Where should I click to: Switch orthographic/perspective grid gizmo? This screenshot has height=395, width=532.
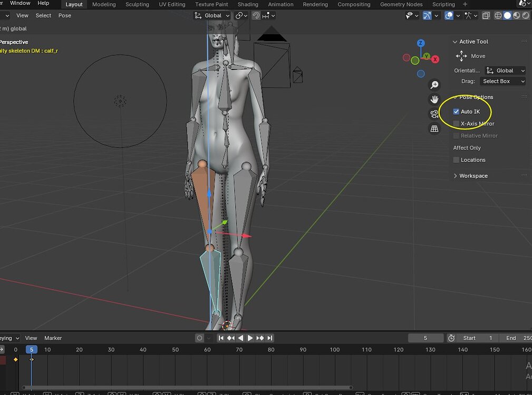pyautogui.click(x=434, y=129)
